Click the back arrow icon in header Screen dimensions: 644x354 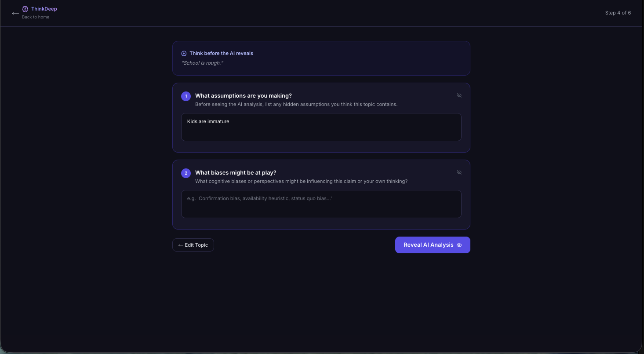click(15, 13)
